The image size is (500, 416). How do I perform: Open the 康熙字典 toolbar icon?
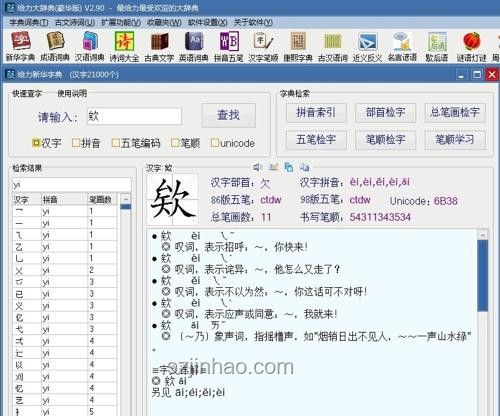[298, 47]
